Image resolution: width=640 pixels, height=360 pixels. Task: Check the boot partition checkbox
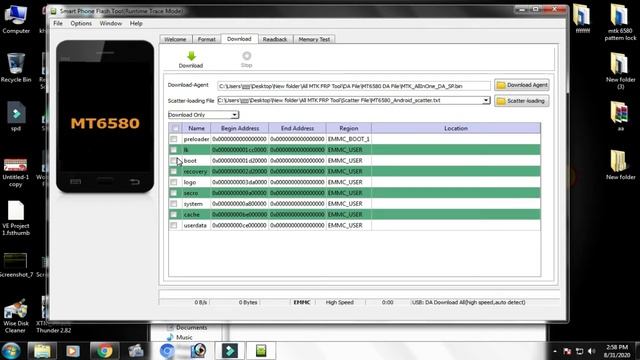[173, 161]
